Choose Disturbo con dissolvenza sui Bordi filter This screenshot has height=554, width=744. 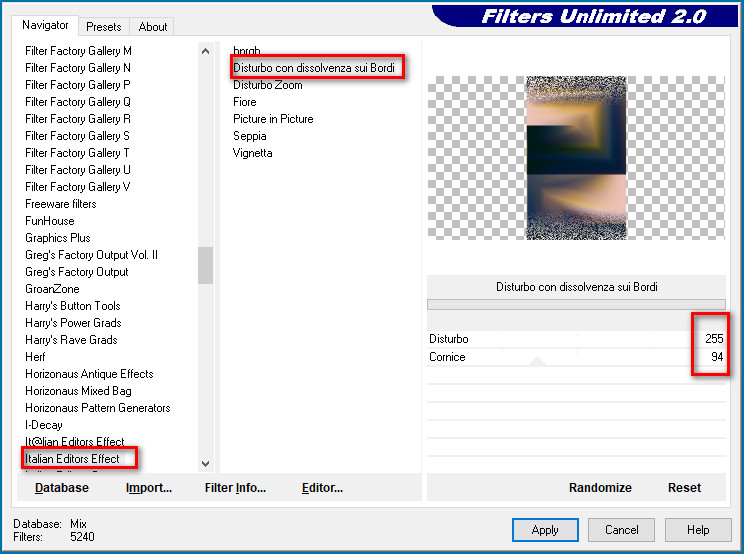click(x=314, y=68)
